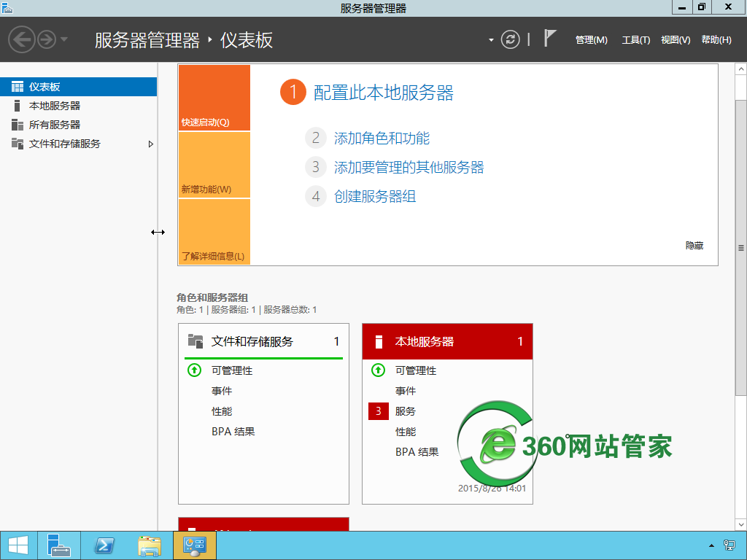Launch PowerShell from the taskbar
Image resolution: width=747 pixels, height=560 pixels.
point(104,545)
